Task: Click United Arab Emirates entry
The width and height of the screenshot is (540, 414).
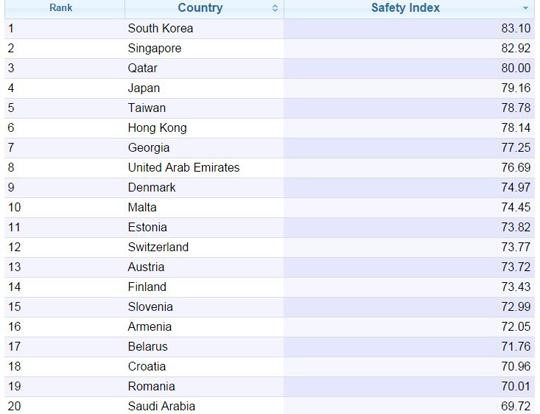Action: (184, 167)
